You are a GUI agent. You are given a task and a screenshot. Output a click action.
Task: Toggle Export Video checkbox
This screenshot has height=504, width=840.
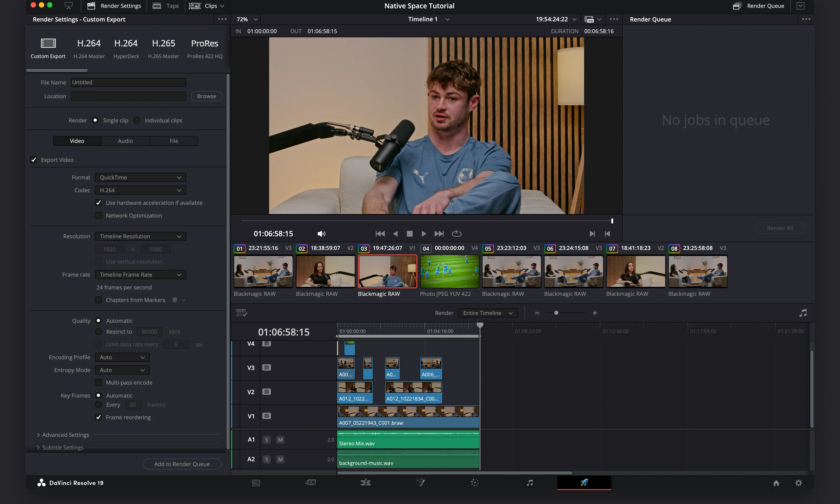pos(34,160)
